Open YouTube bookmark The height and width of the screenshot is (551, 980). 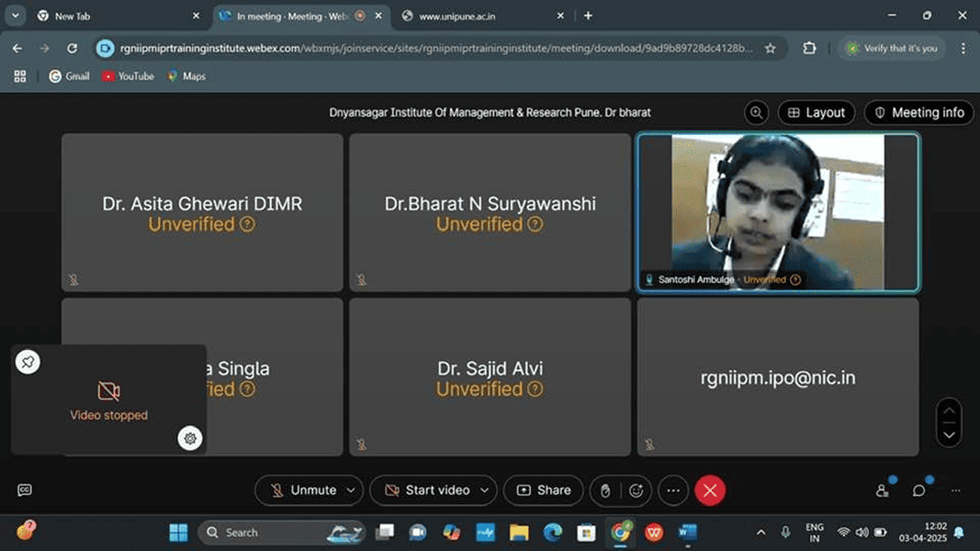point(128,76)
